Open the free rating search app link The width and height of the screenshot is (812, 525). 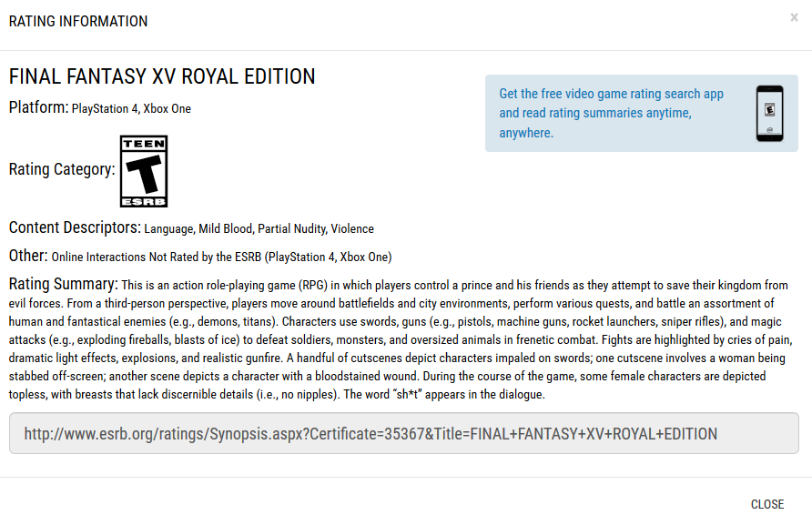pos(611,114)
